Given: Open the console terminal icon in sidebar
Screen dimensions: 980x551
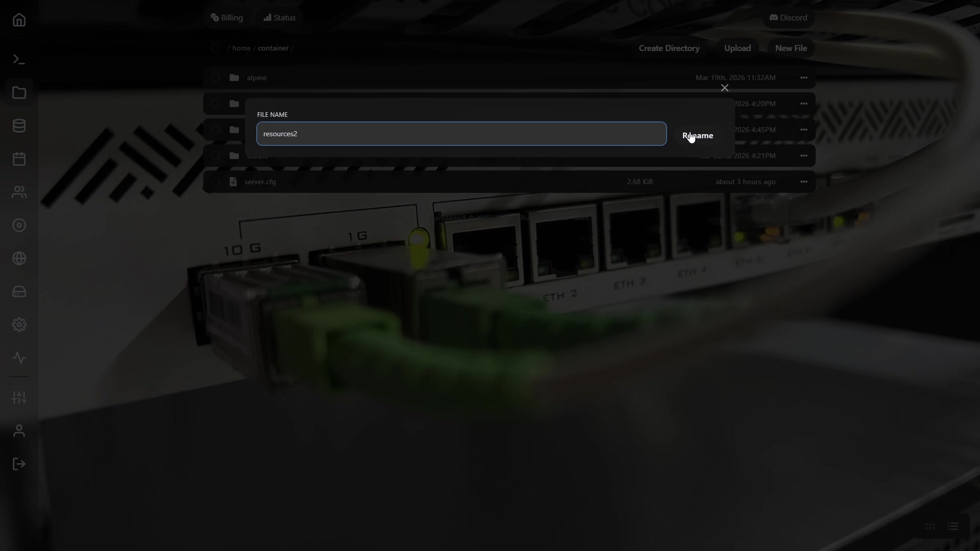Looking at the screenshot, I should [19, 60].
